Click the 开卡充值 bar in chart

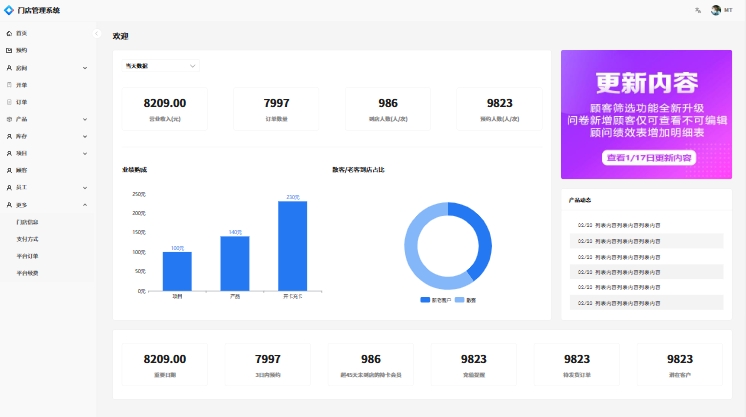[x=292, y=245]
